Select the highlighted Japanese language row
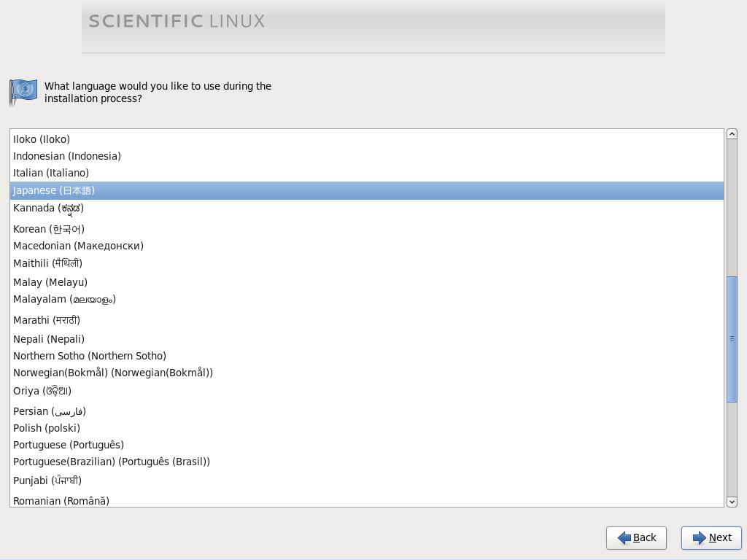 coord(367,190)
